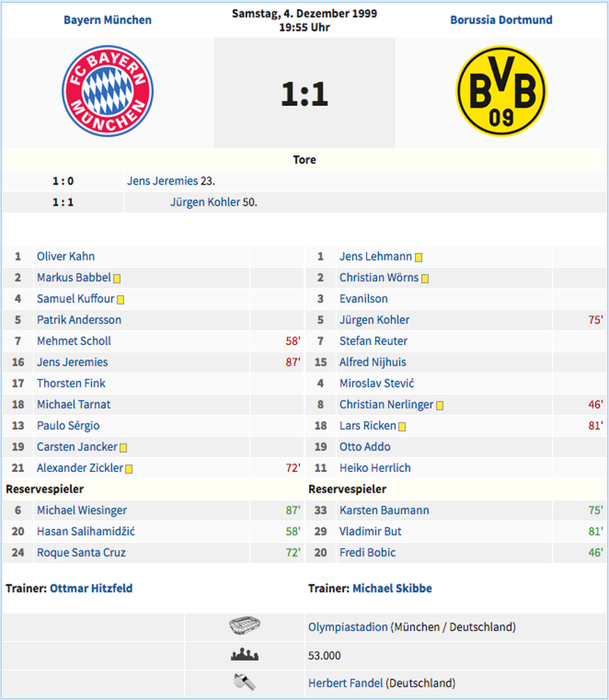Click yellow card icon beside Carsten Jancker
This screenshot has height=700, width=609.
click(123, 448)
